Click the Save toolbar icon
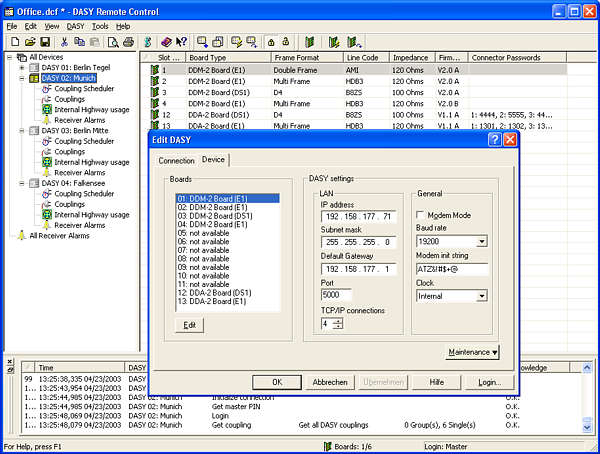This screenshot has width=600, height=454. (x=45, y=42)
